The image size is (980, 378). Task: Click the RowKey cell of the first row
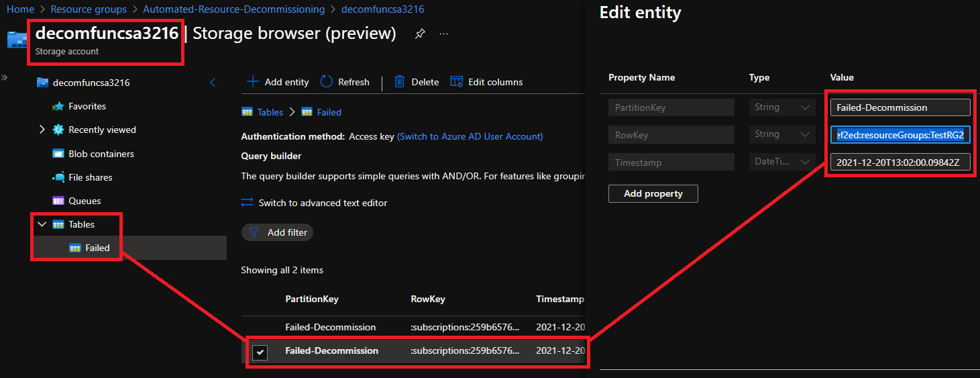[465, 327]
